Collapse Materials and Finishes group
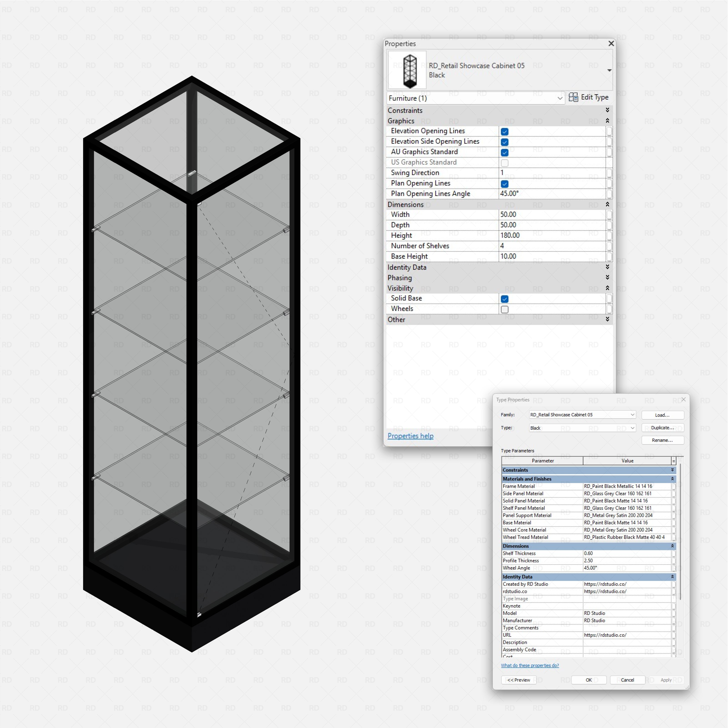728x728 pixels. pyautogui.click(x=672, y=479)
